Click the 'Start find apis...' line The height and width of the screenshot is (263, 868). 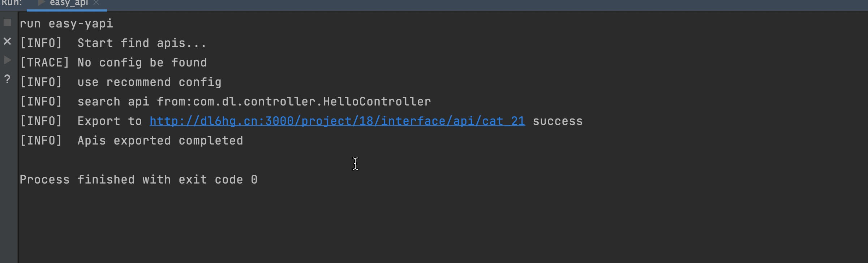click(x=113, y=43)
